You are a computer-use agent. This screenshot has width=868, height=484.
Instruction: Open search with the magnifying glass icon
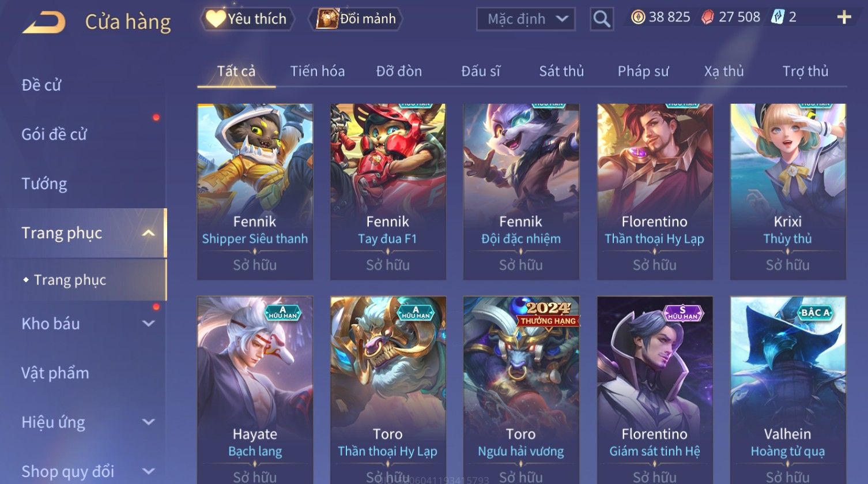(x=602, y=19)
